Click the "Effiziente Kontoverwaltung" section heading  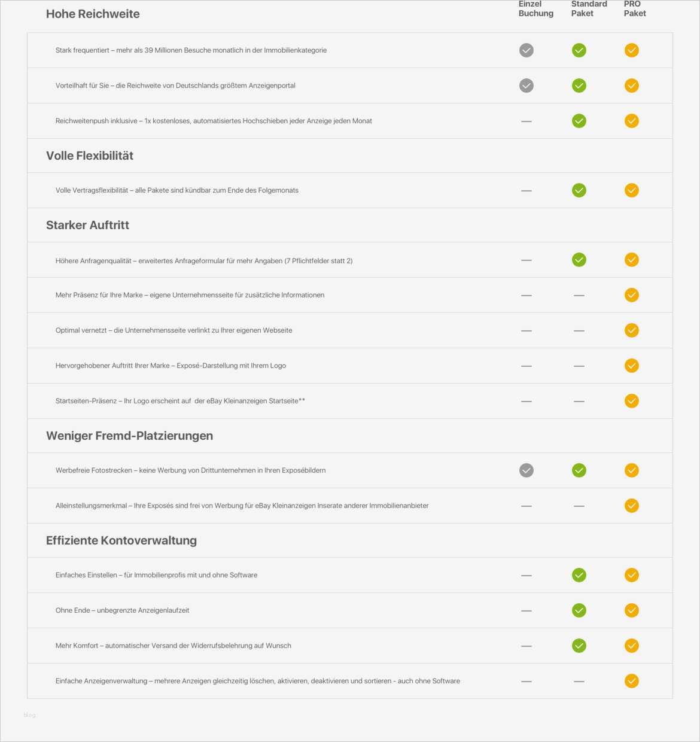tap(121, 540)
